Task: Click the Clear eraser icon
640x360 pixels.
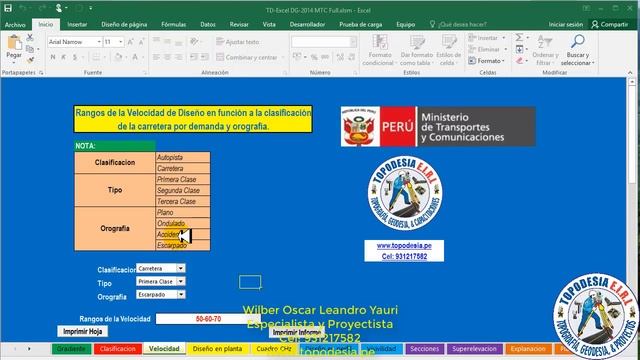Action: coord(519,61)
